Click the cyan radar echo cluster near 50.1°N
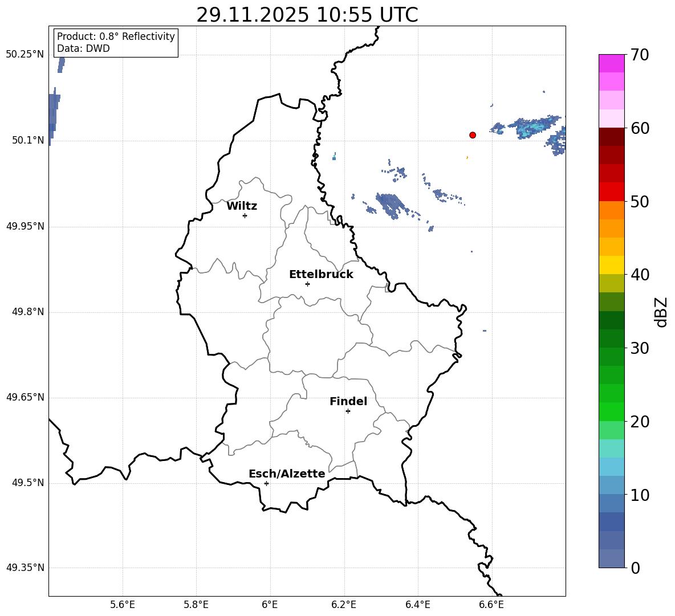The width and height of the screenshot is (675, 616). pyautogui.click(x=533, y=127)
